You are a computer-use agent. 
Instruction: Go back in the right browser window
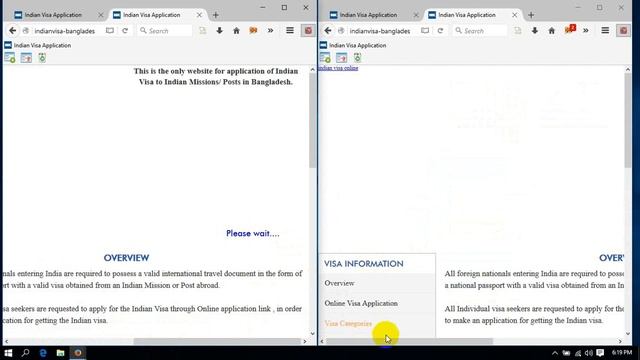328,31
